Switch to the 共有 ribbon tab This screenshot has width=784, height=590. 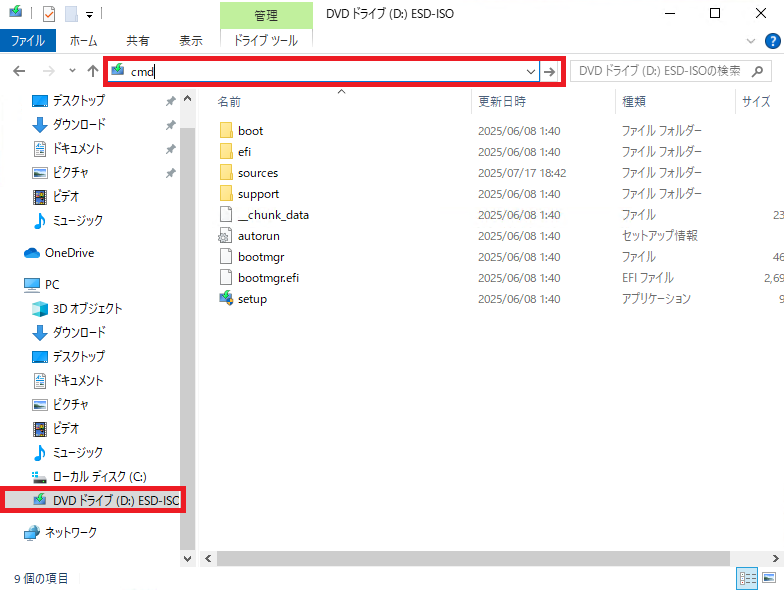tap(138, 40)
